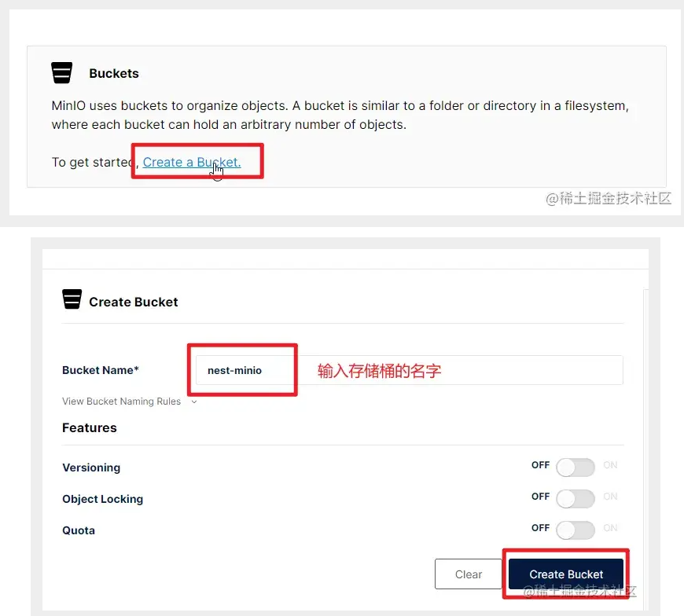Click the Features section heading
The width and height of the screenshot is (684, 616).
[x=90, y=427]
